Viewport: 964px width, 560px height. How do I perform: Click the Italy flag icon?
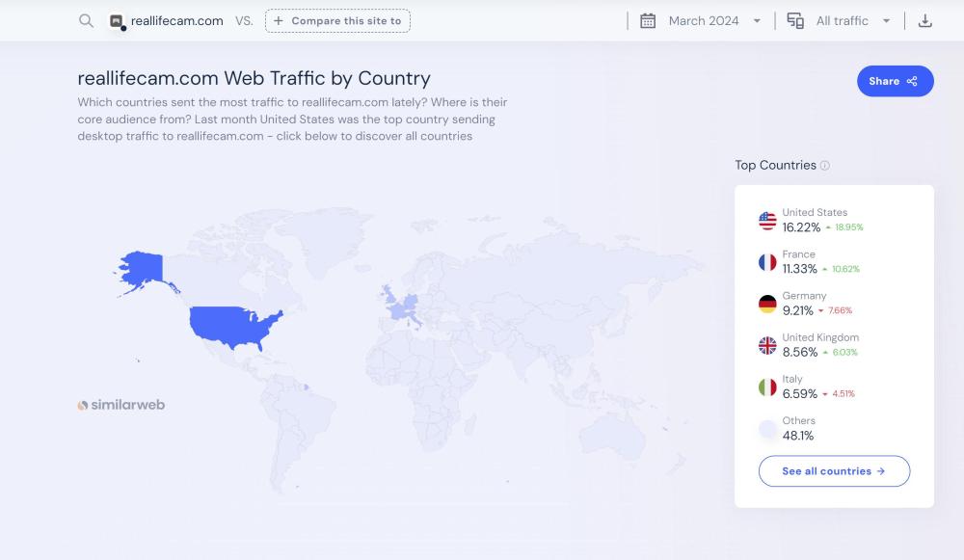(767, 387)
